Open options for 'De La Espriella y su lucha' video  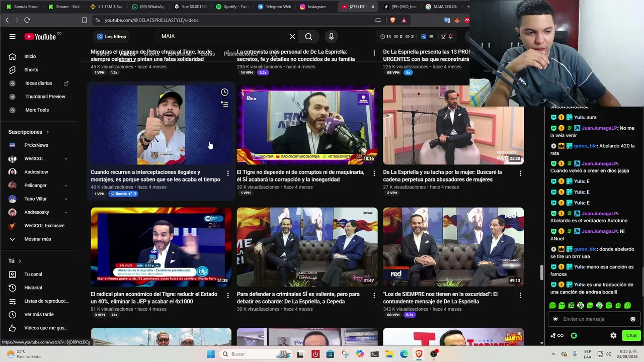[520, 173]
